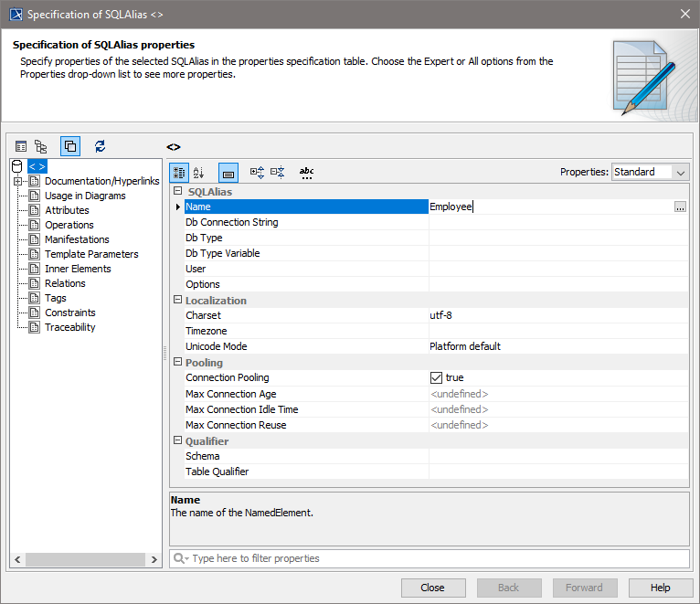The height and width of the screenshot is (604, 700).
Task: Collapse the Pooling property group
Action: 177,362
